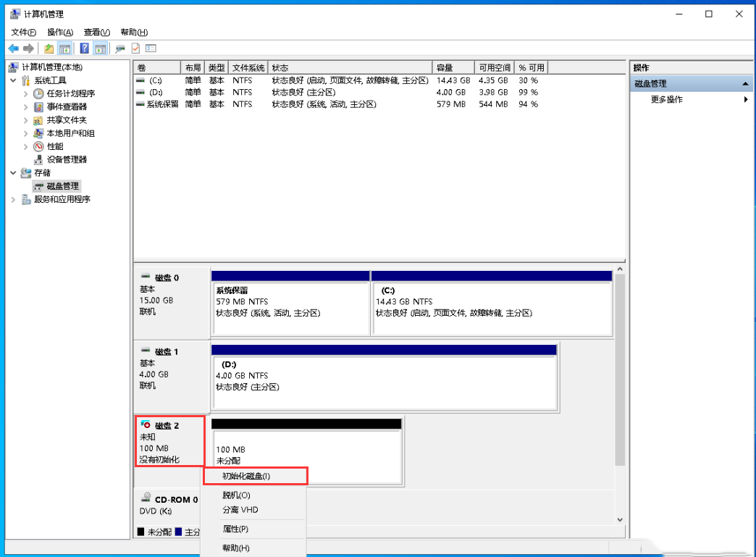This screenshot has height=557, width=756.
Task: Toggle the show/hide console tree icon
Action: coord(64,49)
